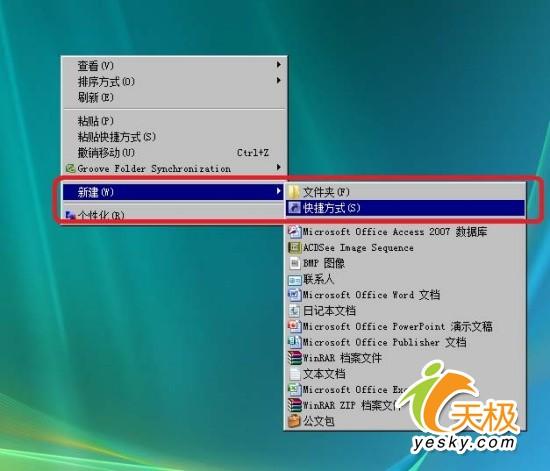Create a Microsoft Office Publisher 文档
Screen dimensions: 550x471
tap(405, 342)
